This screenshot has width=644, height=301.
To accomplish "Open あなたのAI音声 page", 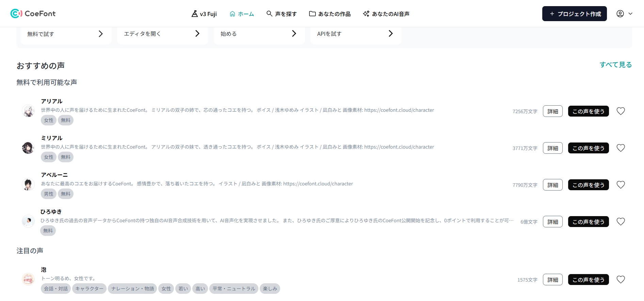I will [386, 14].
